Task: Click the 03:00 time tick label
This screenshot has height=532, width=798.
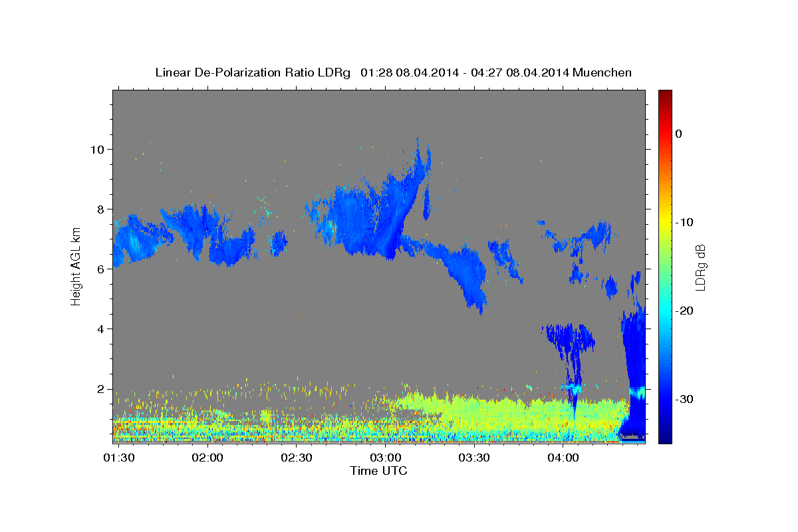Action: click(385, 458)
